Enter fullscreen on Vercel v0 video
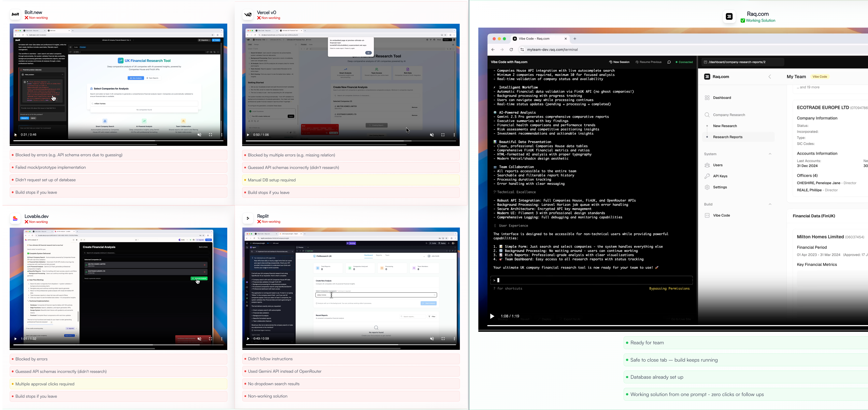Screen dimensions: 868x410 [x=443, y=135]
